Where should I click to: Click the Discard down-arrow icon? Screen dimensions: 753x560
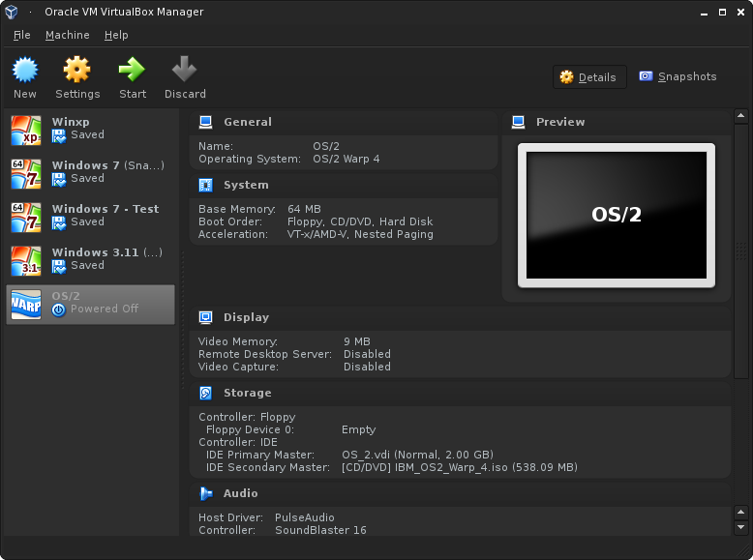[x=185, y=69]
